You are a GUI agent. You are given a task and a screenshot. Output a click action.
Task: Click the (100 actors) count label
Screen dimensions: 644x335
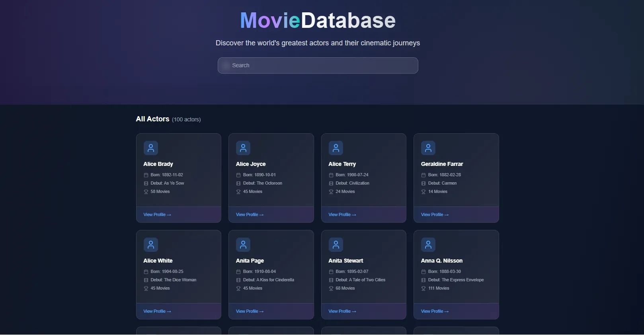coord(186,119)
